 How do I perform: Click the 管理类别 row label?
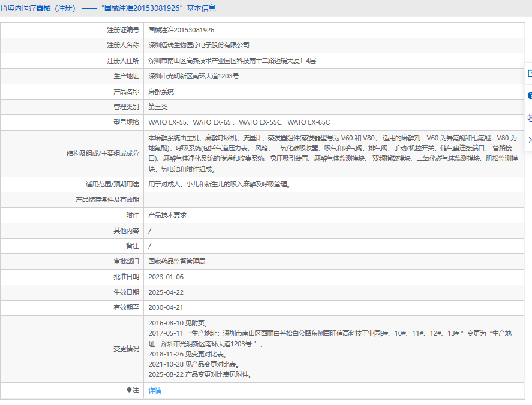tap(126, 107)
